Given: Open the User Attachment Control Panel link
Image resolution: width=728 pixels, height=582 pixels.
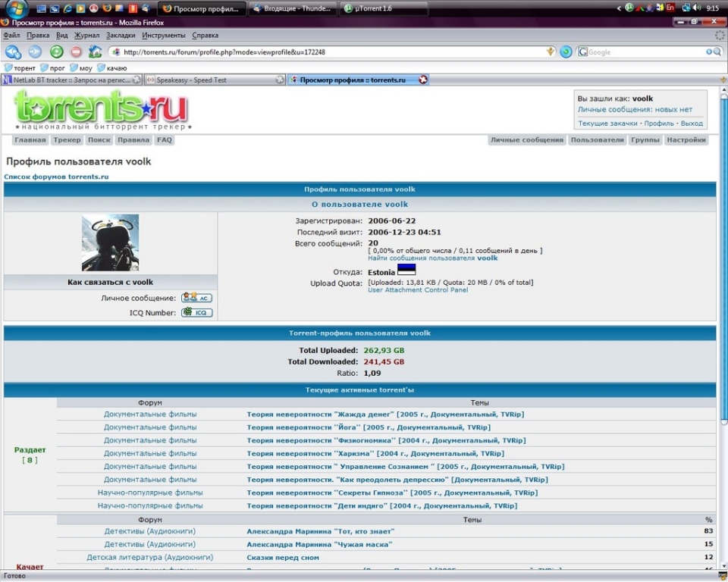Looking at the screenshot, I should pyautogui.click(x=417, y=289).
